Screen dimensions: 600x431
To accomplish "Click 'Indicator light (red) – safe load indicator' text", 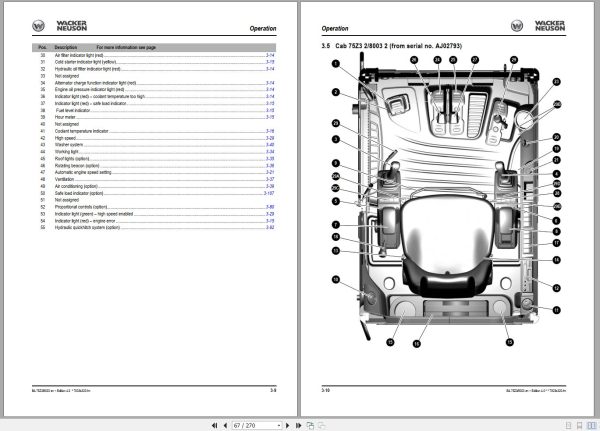I will tap(90, 103).
